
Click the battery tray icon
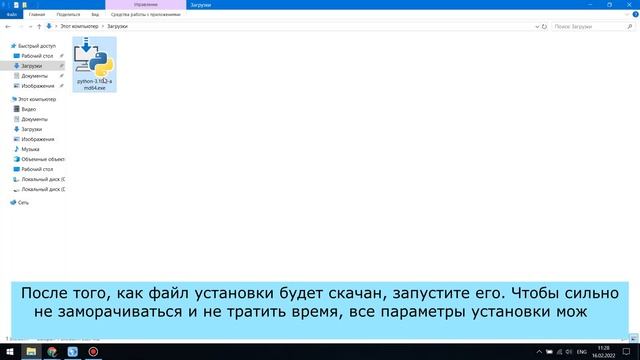pos(549,352)
